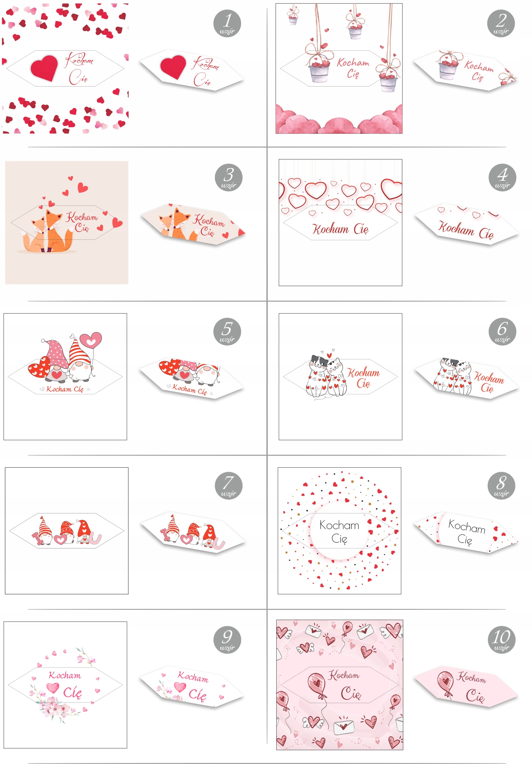Click the dotted hearts circle Kocham Cię design
Screen dimensions: 532x764
pyautogui.click(x=339, y=531)
